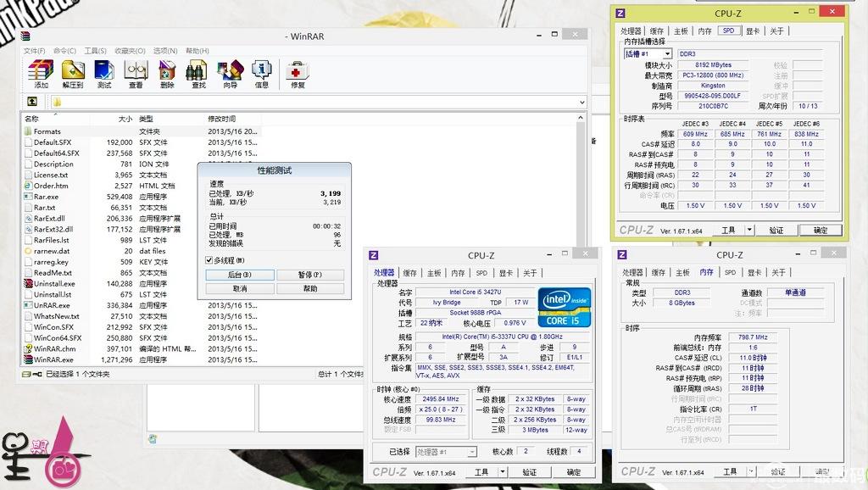Click the Order.htm browser file icon

28,186
